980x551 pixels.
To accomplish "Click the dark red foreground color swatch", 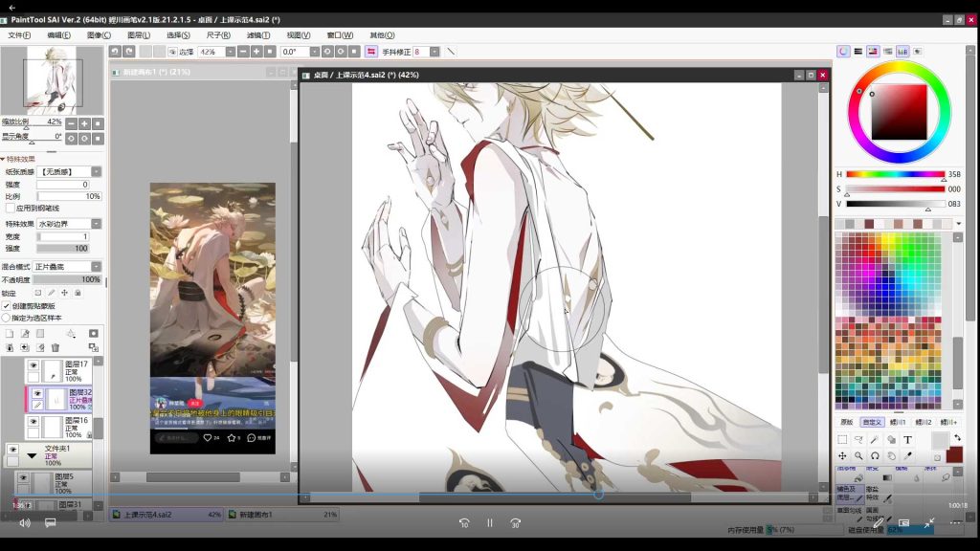I will [954, 454].
